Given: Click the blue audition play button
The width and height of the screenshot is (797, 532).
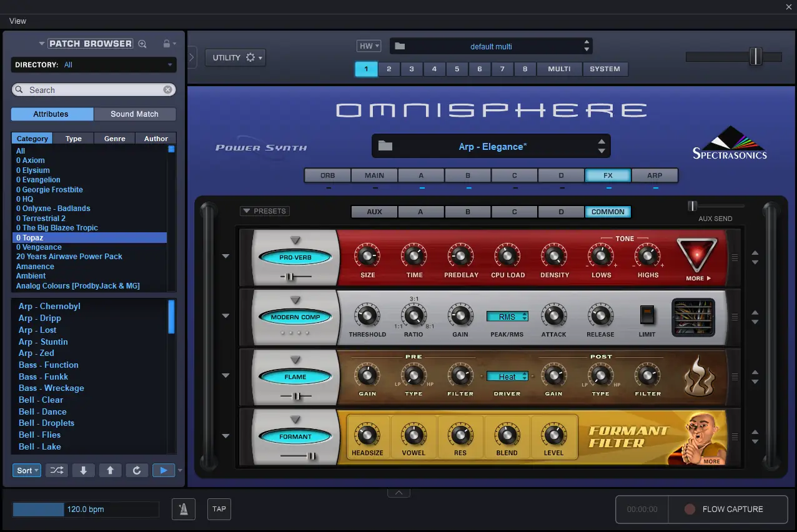Looking at the screenshot, I should tap(164, 470).
